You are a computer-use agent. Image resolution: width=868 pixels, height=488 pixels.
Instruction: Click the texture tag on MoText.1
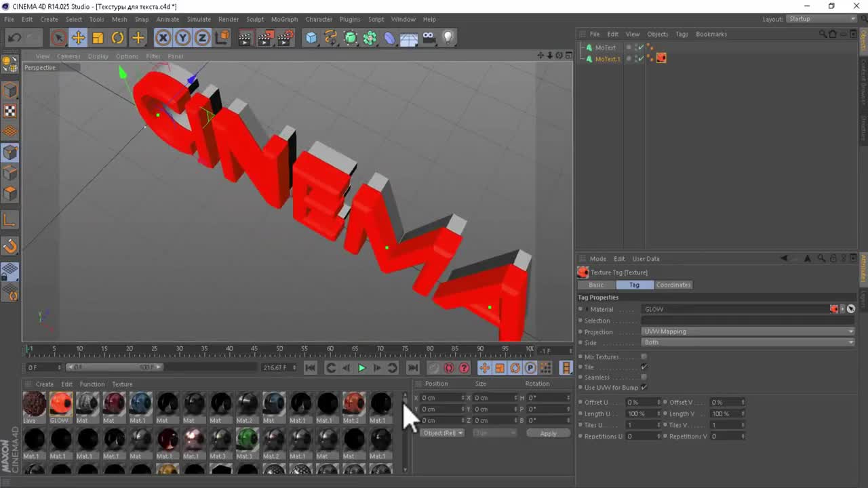click(x=661, y=58)
